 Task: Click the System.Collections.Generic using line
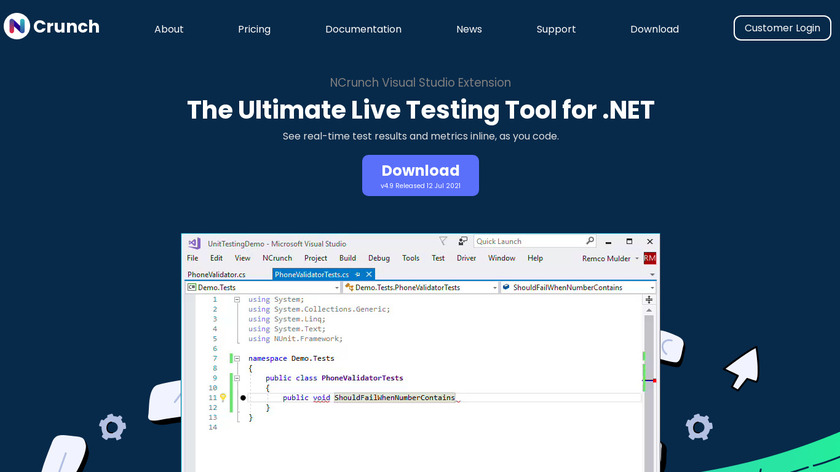[x=319, y=309]
